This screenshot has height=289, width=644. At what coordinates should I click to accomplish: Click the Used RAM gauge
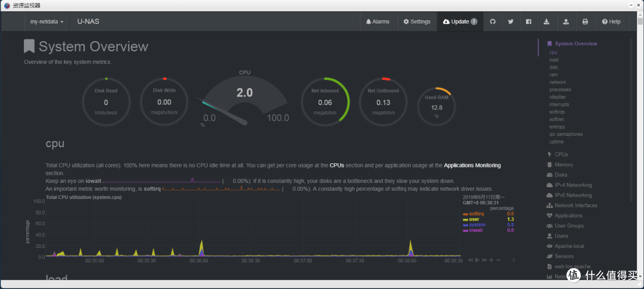pos(436,107)
